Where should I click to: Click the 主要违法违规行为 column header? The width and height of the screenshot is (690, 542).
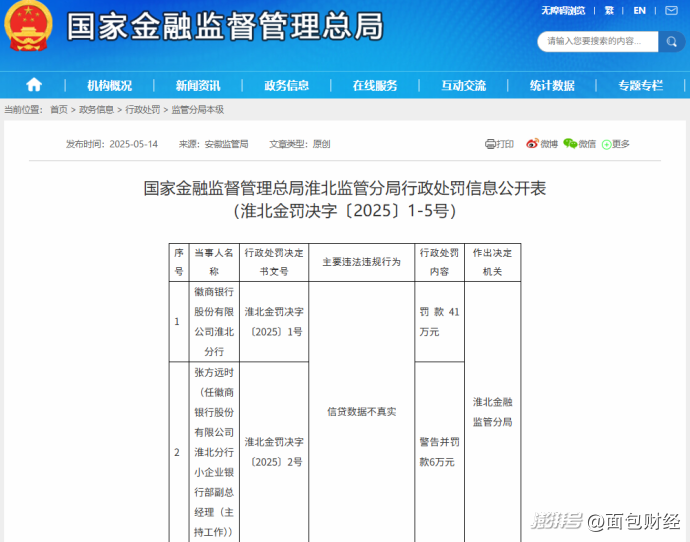tap(361, 262)
